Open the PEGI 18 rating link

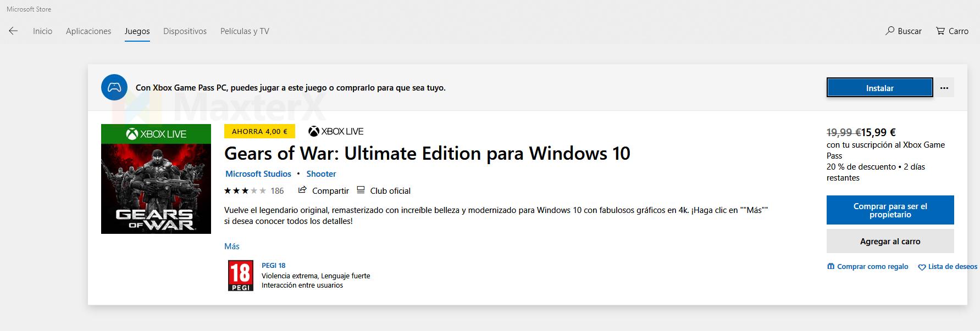tap(274, 266)
